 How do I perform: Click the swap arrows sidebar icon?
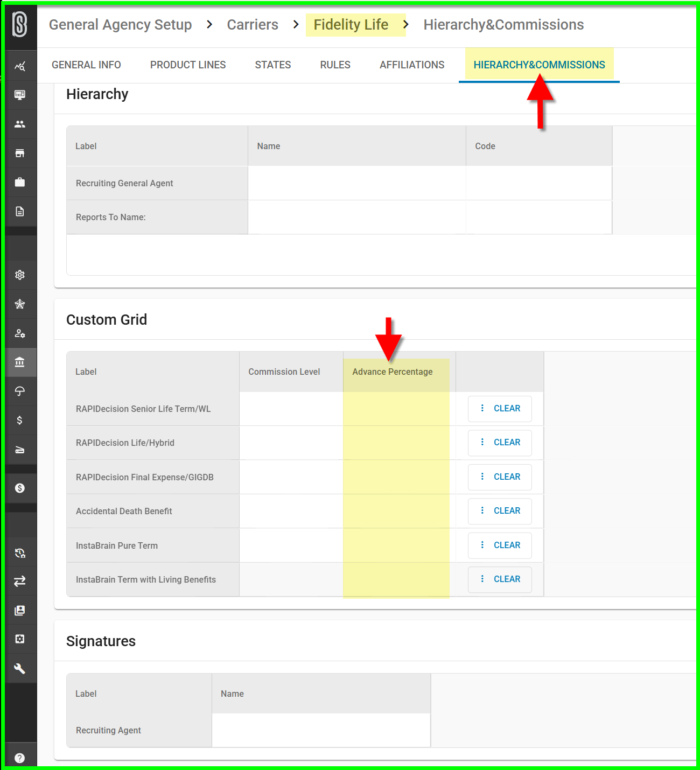point(20,581)
